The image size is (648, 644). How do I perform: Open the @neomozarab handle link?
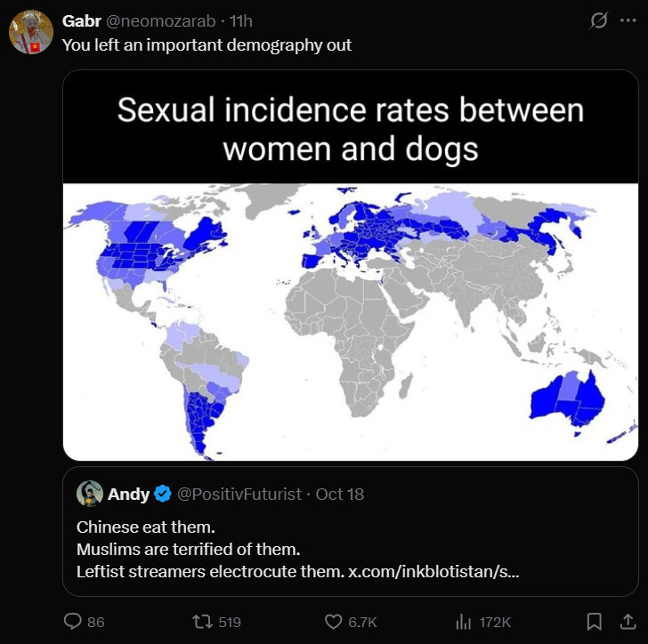[161, 21]
